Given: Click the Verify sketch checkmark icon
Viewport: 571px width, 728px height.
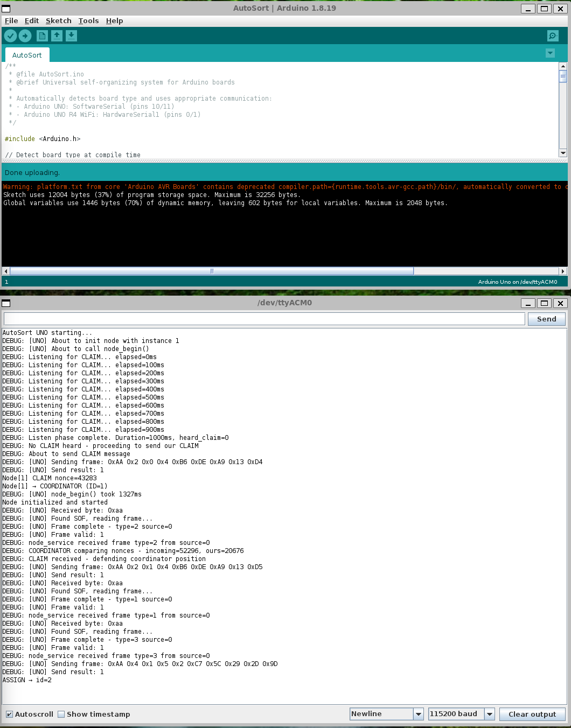Looking at the screenshot, I should tap(11, 36).
